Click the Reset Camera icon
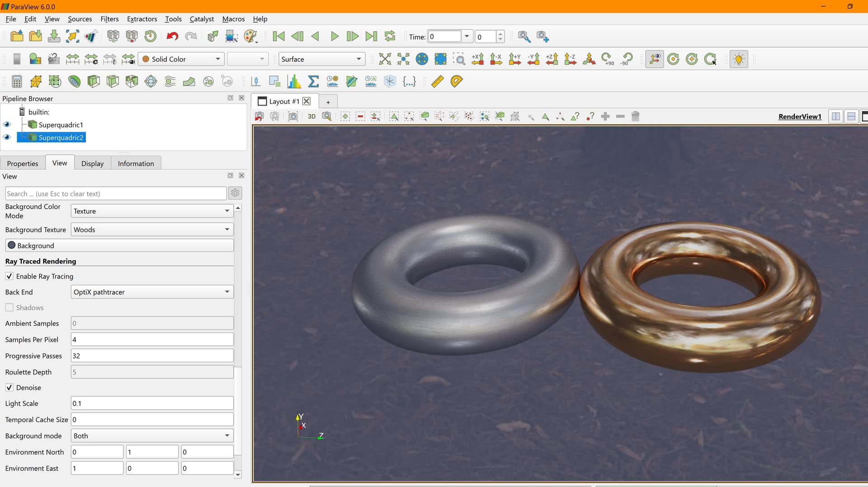868x487 pixels. pos(385,59)
